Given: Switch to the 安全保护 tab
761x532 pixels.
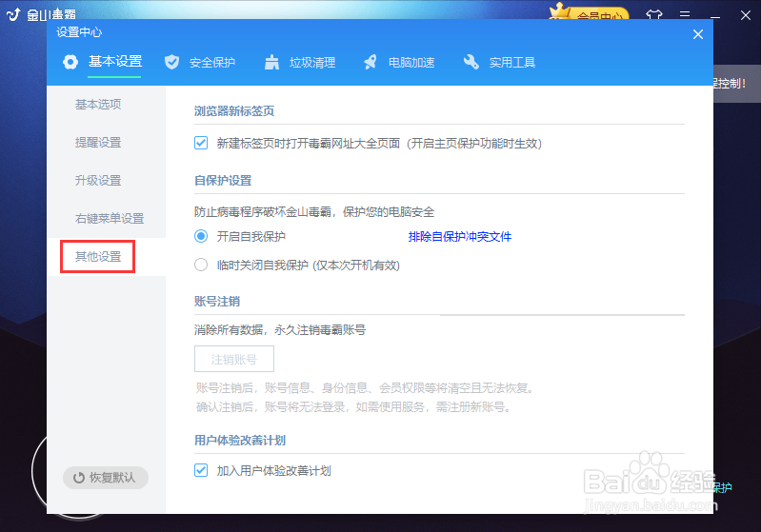Looking at the screenshot, I should click(x=212, y=63).
